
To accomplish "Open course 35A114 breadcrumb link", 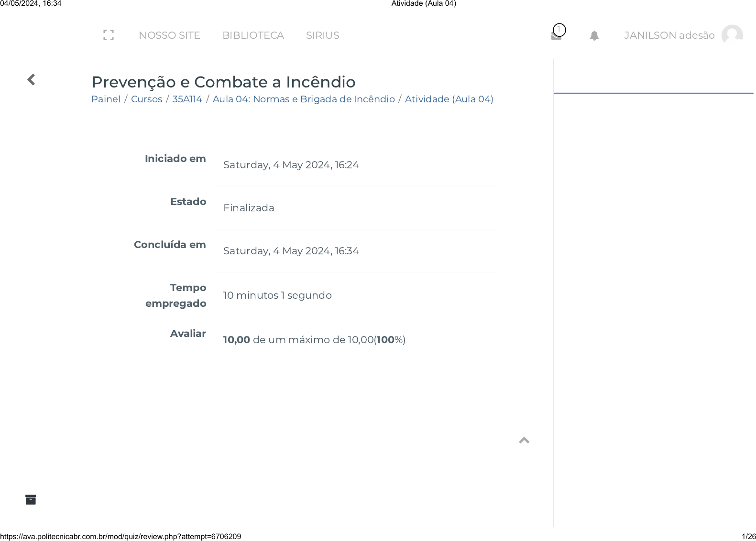I will tap(187, 99).
